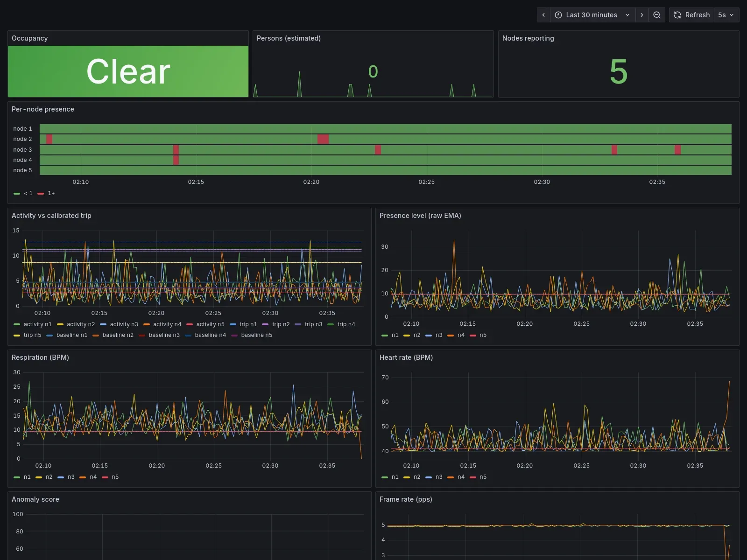Click the Frame rate (pps) panel title
The width and height of the screenshot is (747, 560).
(x=406, y=499)
